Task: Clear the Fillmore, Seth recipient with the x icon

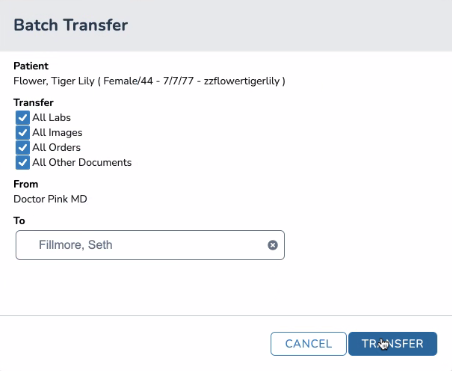Action: pos(273,245)
